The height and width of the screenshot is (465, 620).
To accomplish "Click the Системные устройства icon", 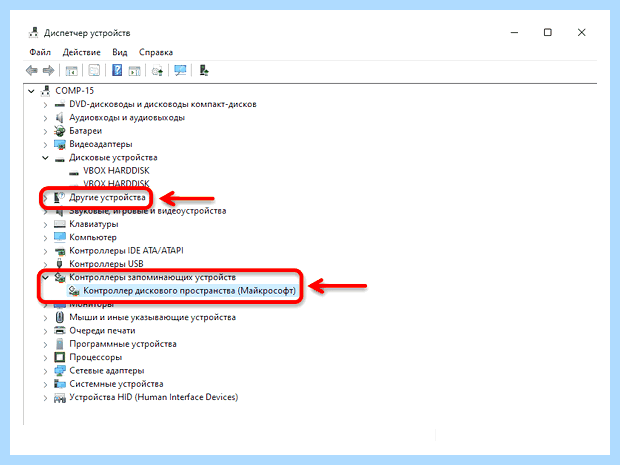I will (60, 384).
